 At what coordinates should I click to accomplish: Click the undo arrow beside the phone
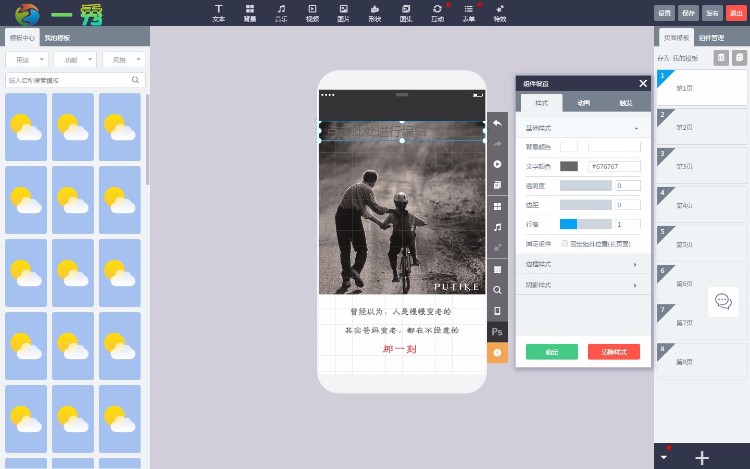(497, 123)
